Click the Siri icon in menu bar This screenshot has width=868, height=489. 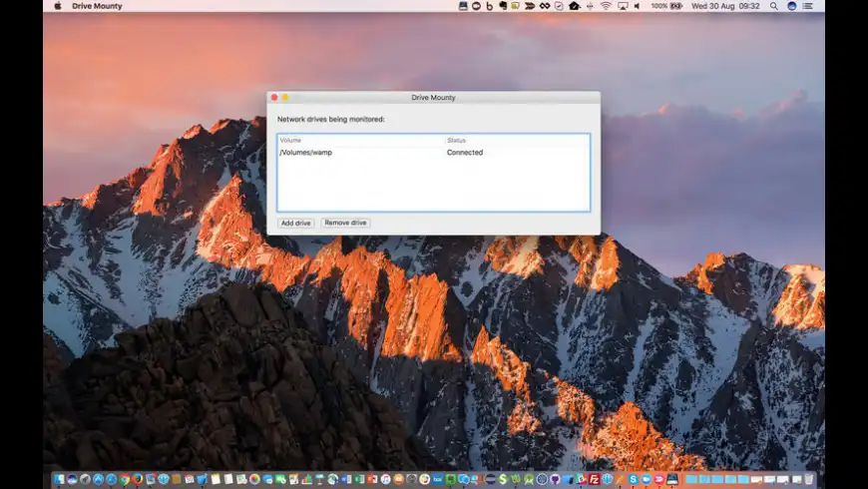(792, 6)
